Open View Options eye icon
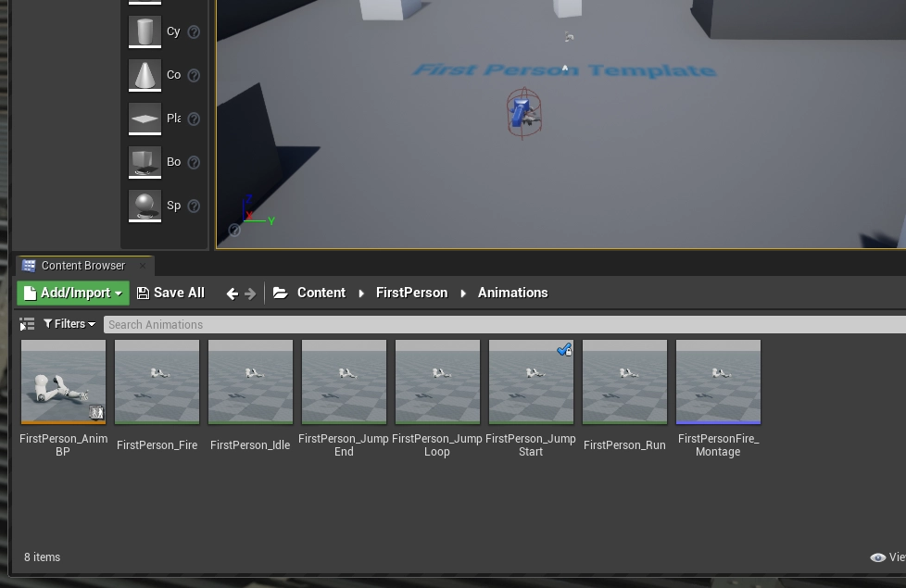The image size is (906, 588). click(877, 557)
